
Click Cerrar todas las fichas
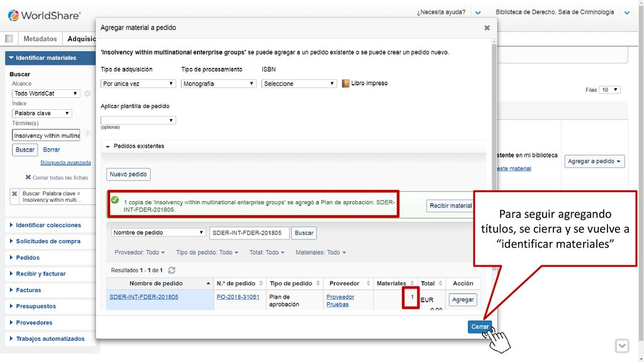(57, 178)
